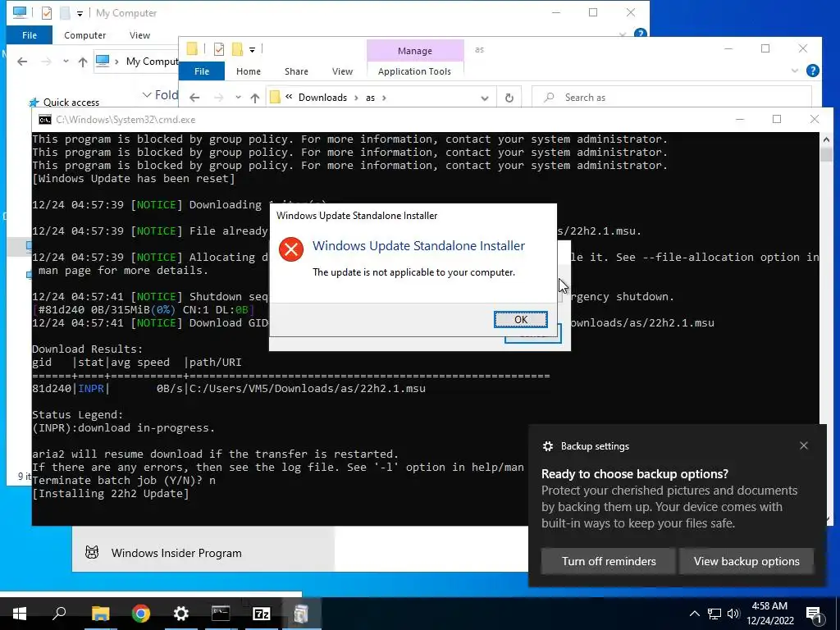Show hidden system tray icons

pyautogui.click(x=694, y=614)
